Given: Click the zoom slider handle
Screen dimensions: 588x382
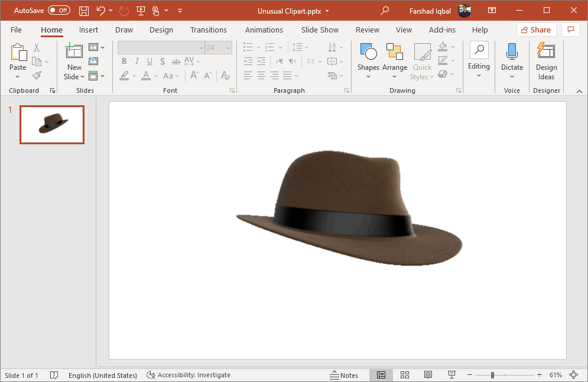Looking at the screenshot, I should (x=492, y=375).
